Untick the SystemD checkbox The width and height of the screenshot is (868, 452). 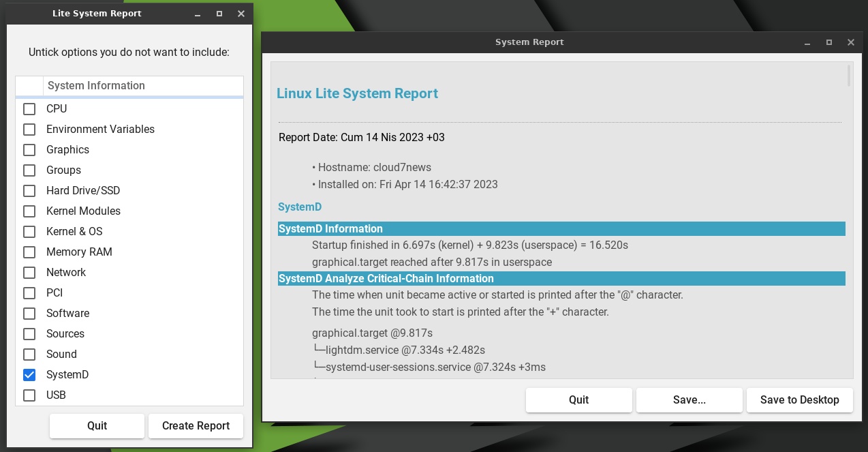pos(29,375)
